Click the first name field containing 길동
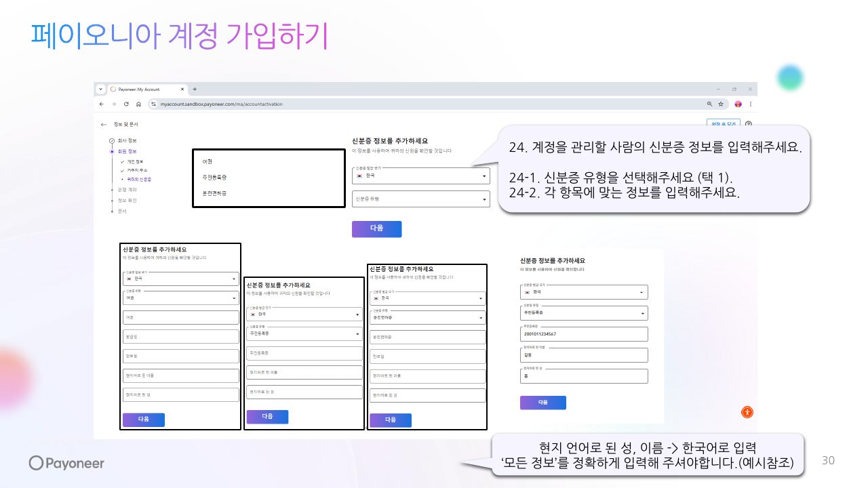This screenshot has width=868, height=488. (584, 355)
